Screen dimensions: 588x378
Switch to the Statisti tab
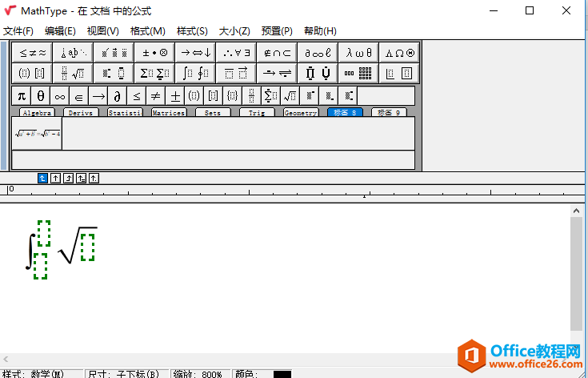pos(125,112)
